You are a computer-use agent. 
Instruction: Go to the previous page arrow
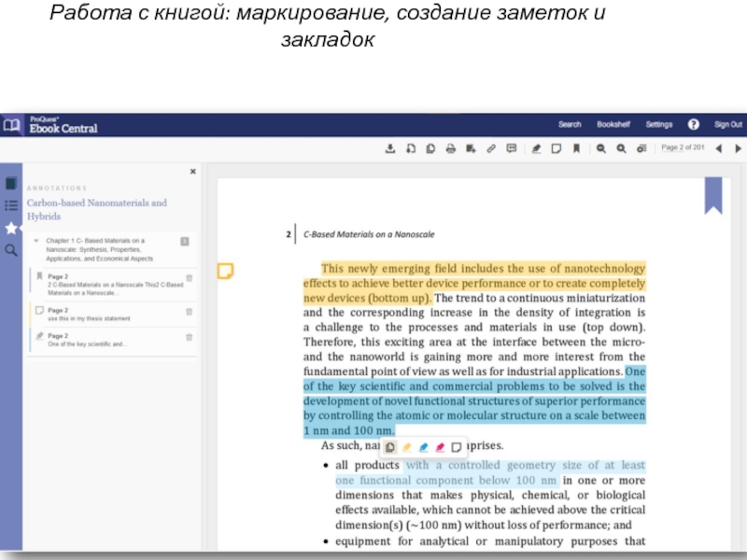[718, 148]
